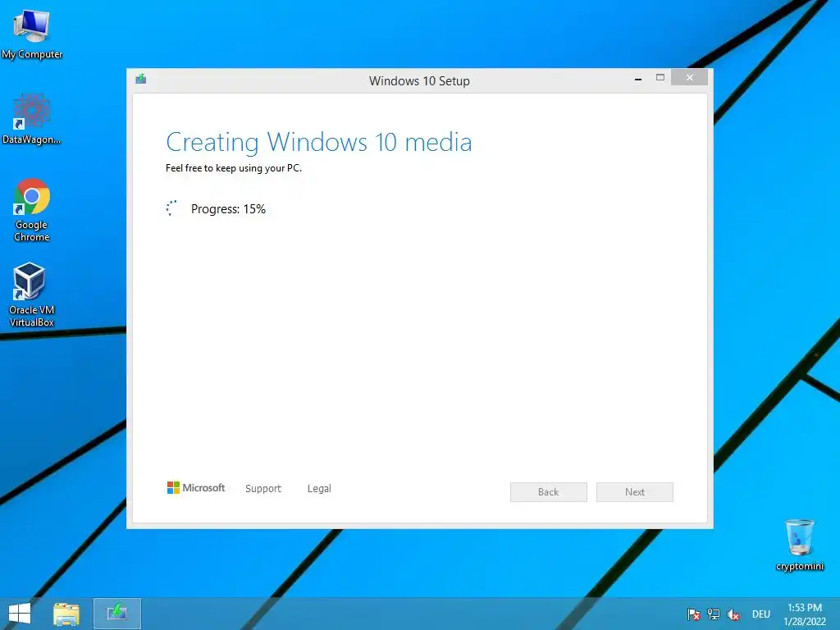Image resolution: width=840 pixels, height=630 pixels.
Task: Maximize the Windows 10 Setup window
Action: pyautogui.click(x=660, y=78)
